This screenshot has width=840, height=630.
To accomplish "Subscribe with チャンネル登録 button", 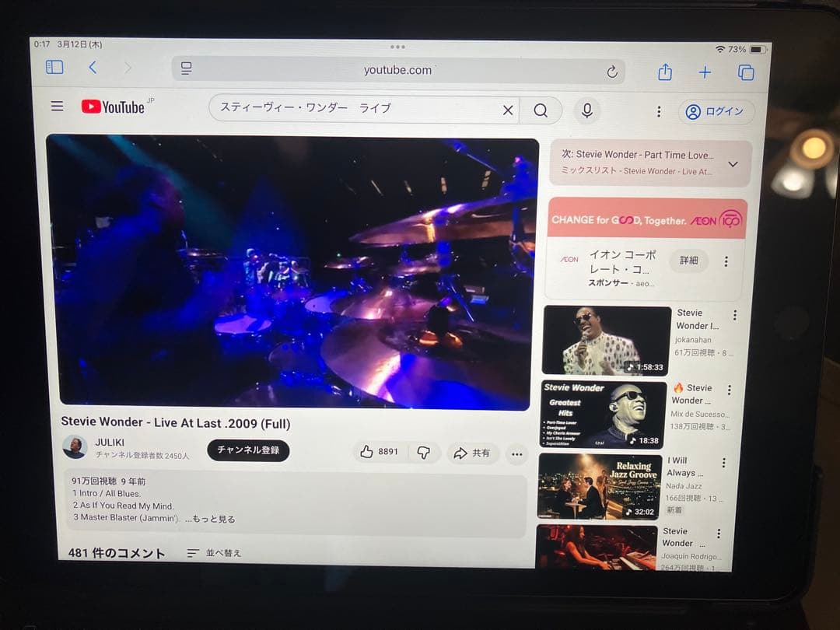I will tap(248, 450).
